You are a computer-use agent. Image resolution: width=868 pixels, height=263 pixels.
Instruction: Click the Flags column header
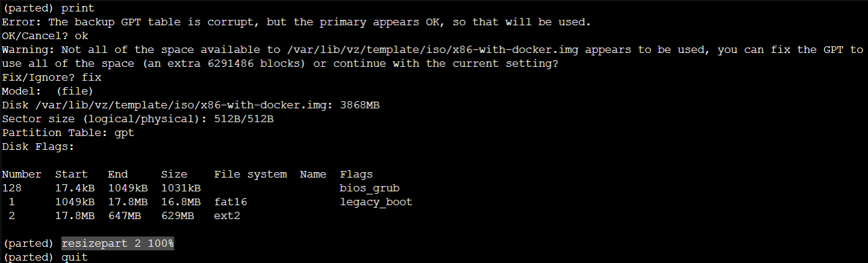(x=356, y=175)
